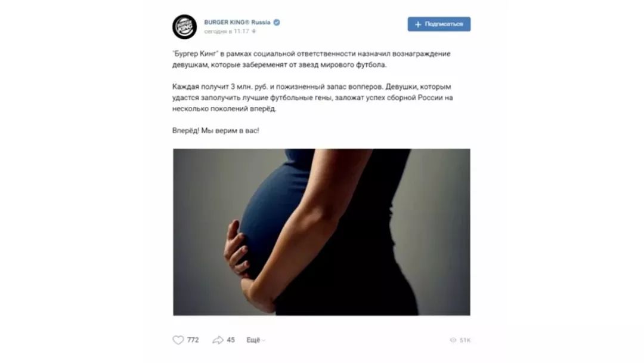Viewport: 644px width, 363px height.
Task: Click the chevron next to Ещё
Action: 264,340
